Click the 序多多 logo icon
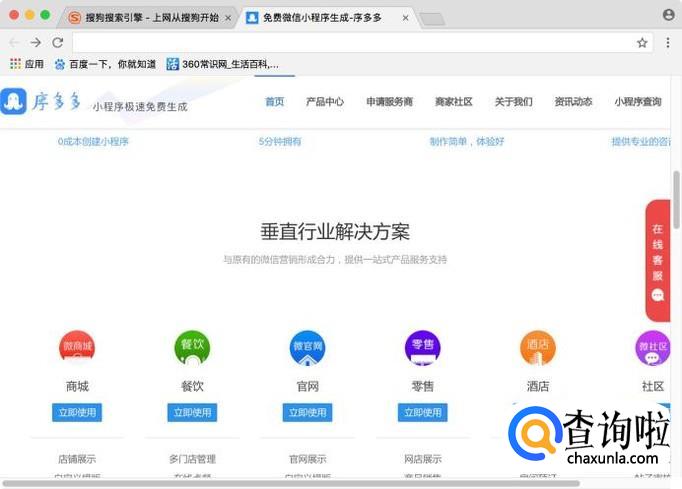This screenshot has height=489, width=682. point(13,101)
